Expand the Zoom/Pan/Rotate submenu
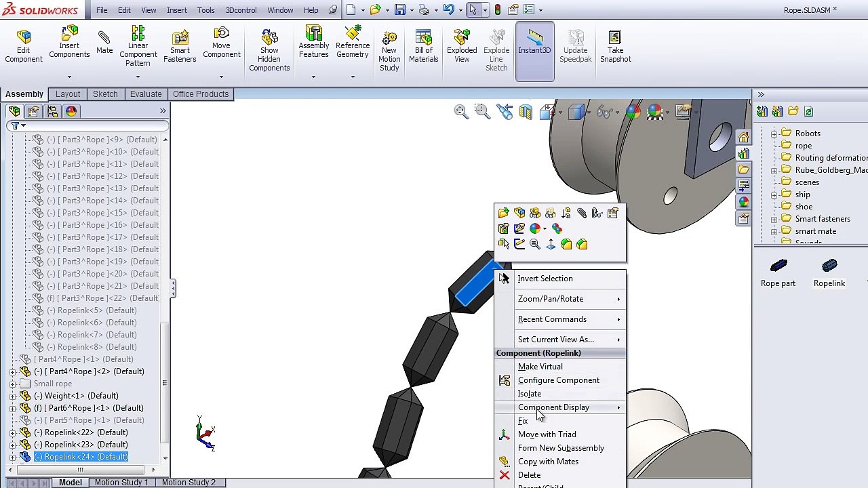Screen dimensions: 868x488 pyautogui.click(x=560, y=299)
